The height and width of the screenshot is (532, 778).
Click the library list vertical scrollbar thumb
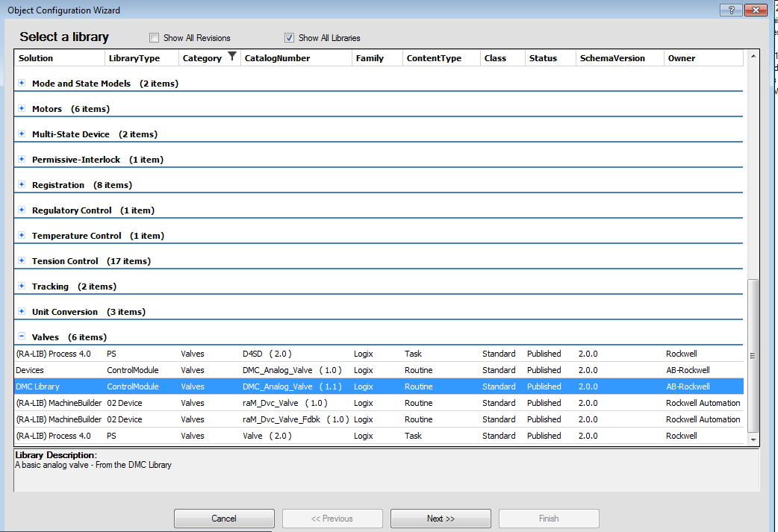point(753,355)
